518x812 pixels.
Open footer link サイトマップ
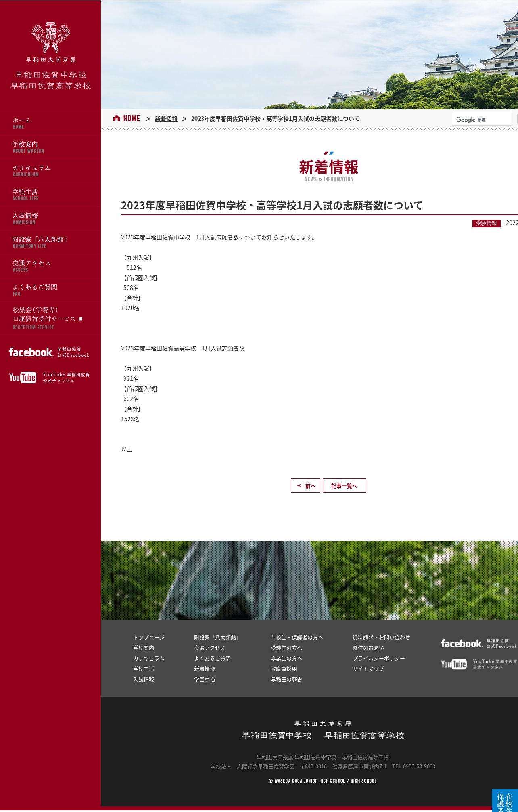point(368,669)
